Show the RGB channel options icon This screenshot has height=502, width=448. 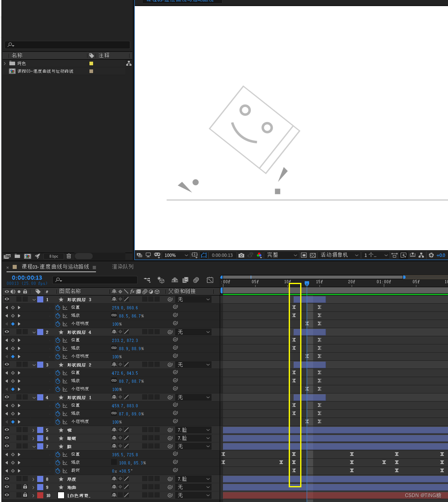tap(259, 255)
